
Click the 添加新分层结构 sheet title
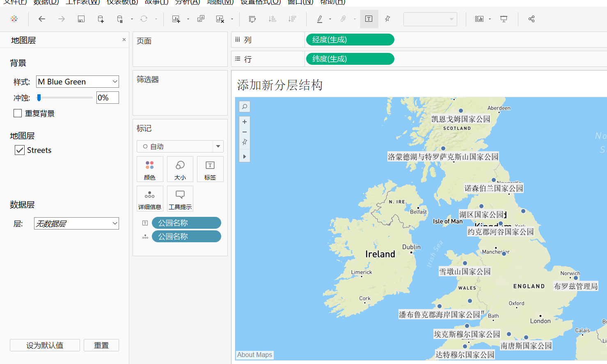coord(280,85)
